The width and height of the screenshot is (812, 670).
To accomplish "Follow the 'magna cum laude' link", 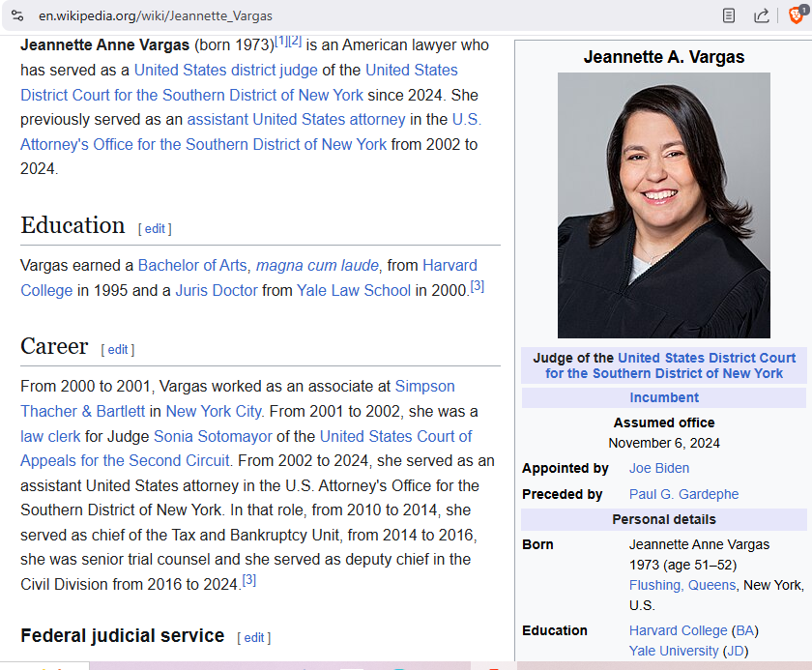I will [x=317, y=265].
